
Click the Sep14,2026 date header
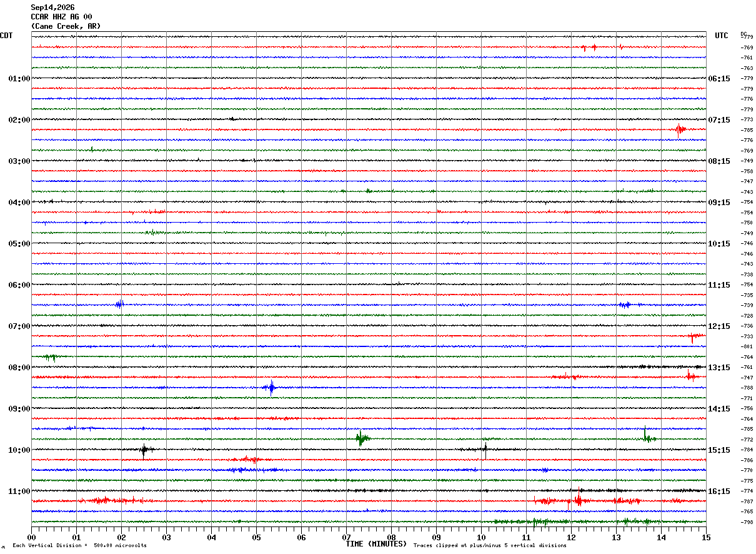(x=52, y=8)
